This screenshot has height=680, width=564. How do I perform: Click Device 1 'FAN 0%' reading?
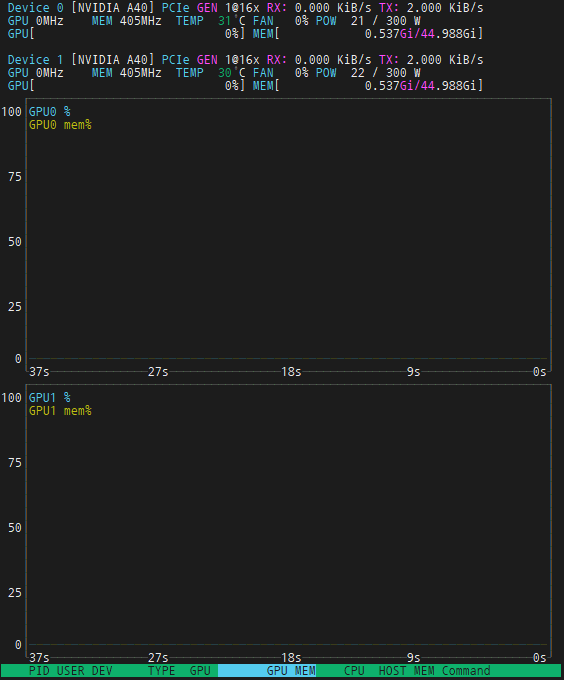pyautogui.click(x=280, y=73)
